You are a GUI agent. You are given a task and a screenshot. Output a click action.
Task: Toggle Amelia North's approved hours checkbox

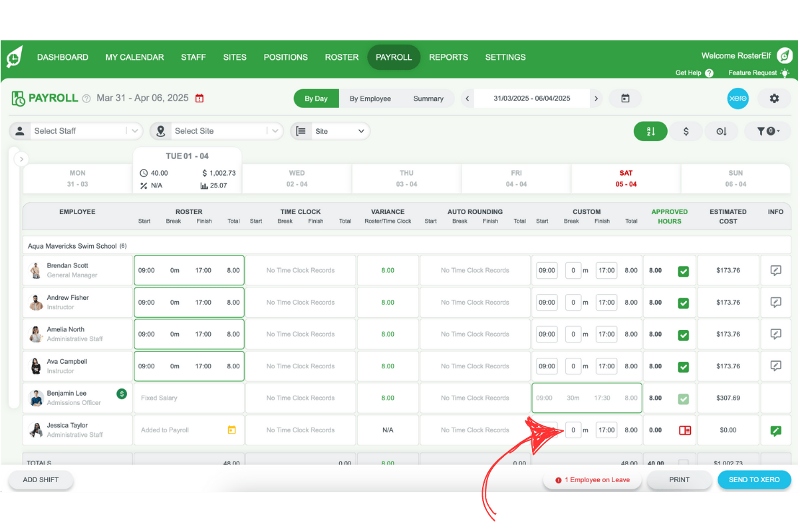[683, 335]
